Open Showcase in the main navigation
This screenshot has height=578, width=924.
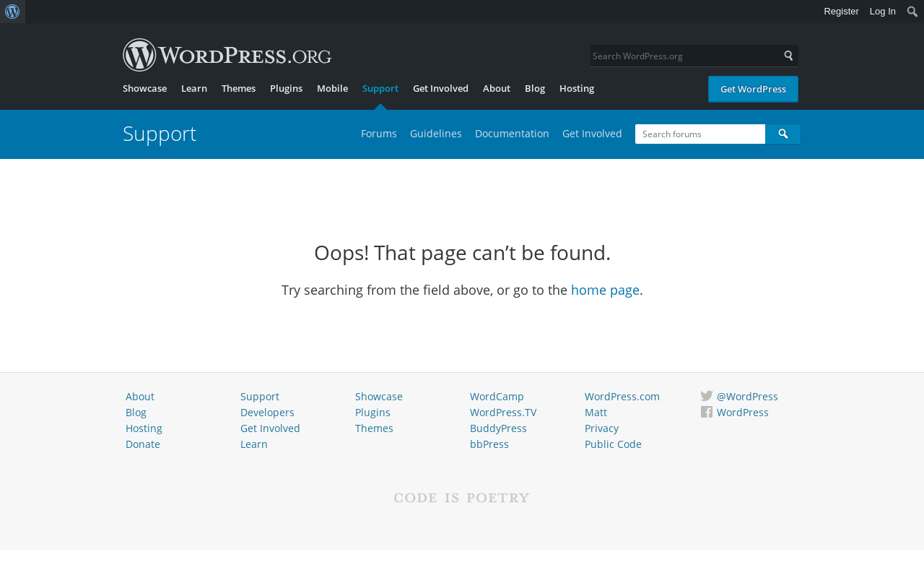tap(144, 88)
